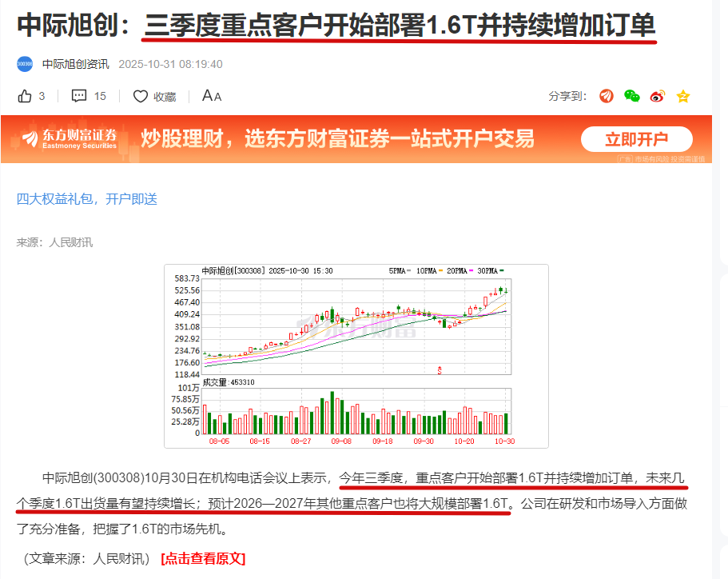
Task: Click the volume label 成交量:453310 in chart
Action: tap(229, 382)
